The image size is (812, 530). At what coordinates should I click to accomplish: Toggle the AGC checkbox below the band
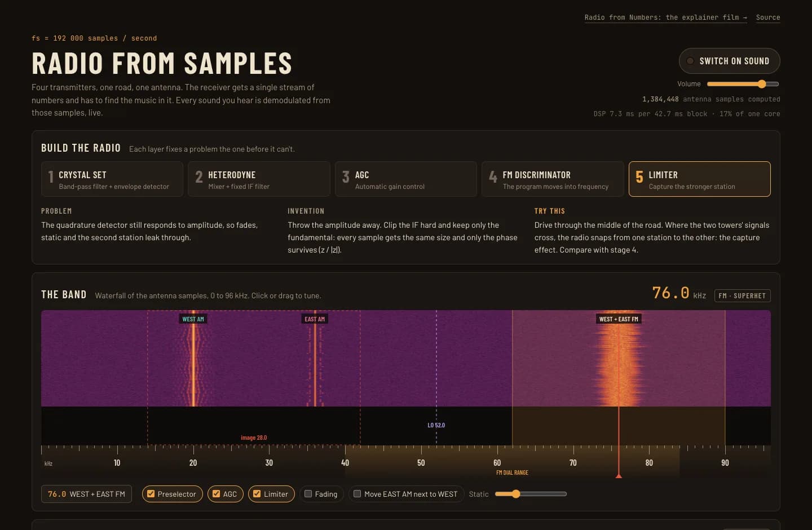(x=216, y=494)
